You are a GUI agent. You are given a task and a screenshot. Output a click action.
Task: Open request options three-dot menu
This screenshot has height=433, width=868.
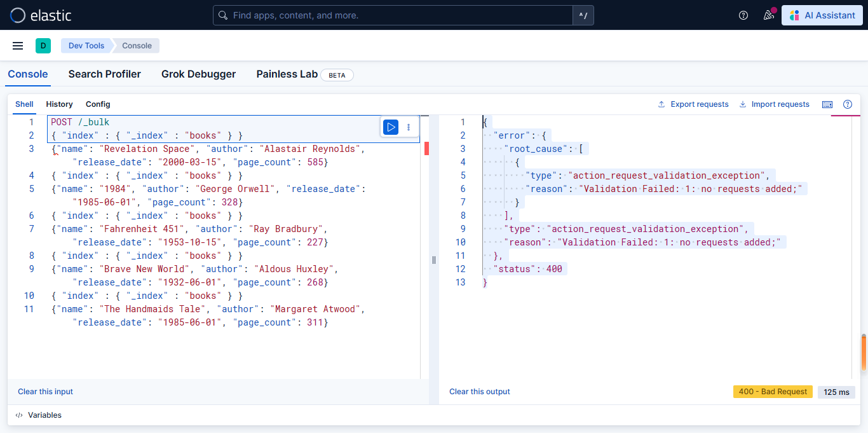[409, 127]
